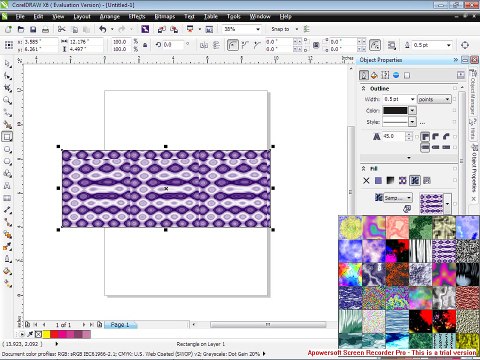Click the New document icon
The width and height of the screenshot is (480, 360).
coord(8,30)
